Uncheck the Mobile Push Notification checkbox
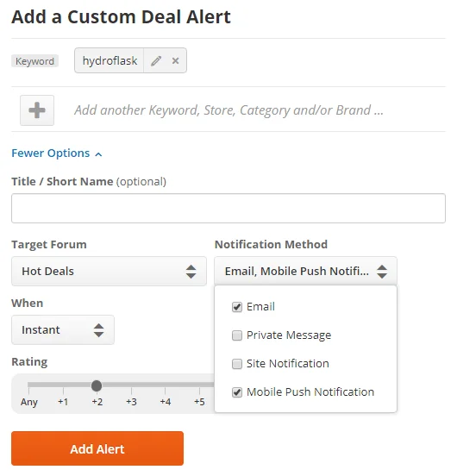 pos(237,392)
